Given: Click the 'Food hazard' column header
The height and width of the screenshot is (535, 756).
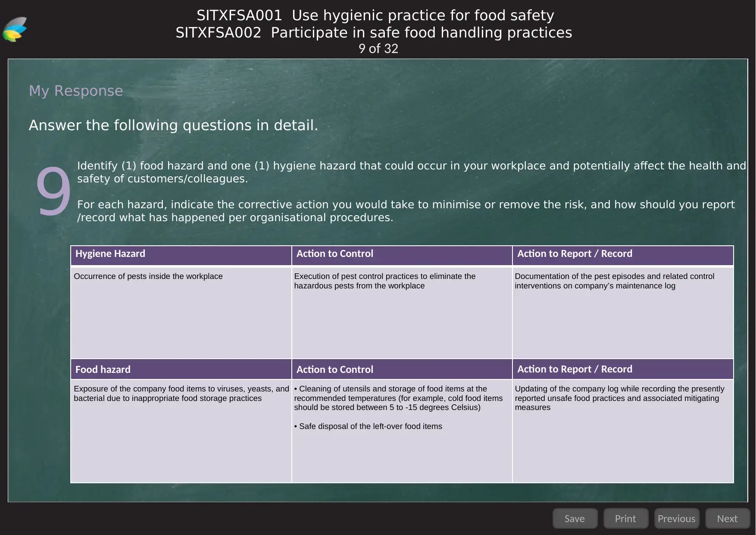Looking at the screenshot, I should click(x=181, y=369).
